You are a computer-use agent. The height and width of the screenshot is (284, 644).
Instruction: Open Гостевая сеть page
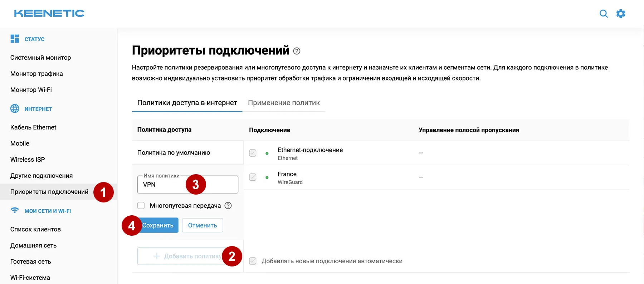(x=30, y=261)
